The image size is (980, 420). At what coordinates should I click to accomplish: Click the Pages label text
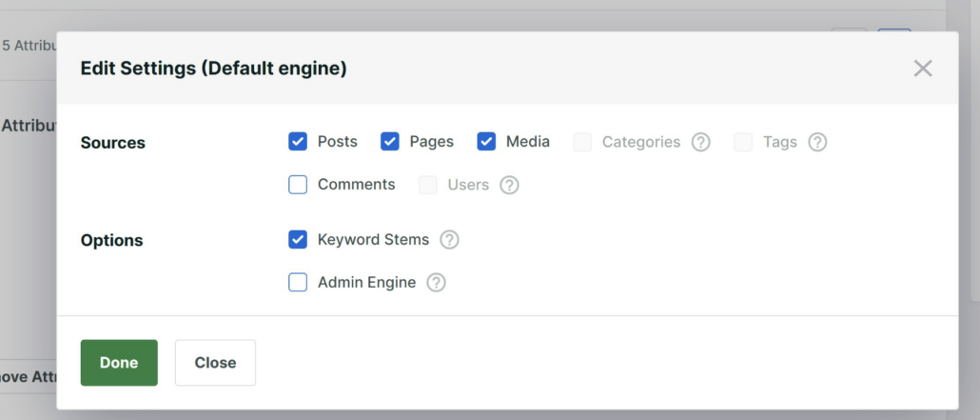tap(431, 142)
